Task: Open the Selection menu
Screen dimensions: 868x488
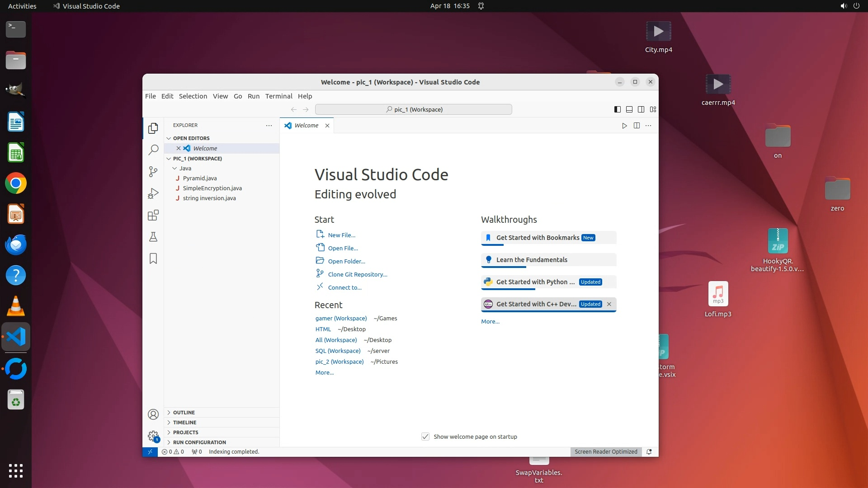Action: [x=193, y=96]
